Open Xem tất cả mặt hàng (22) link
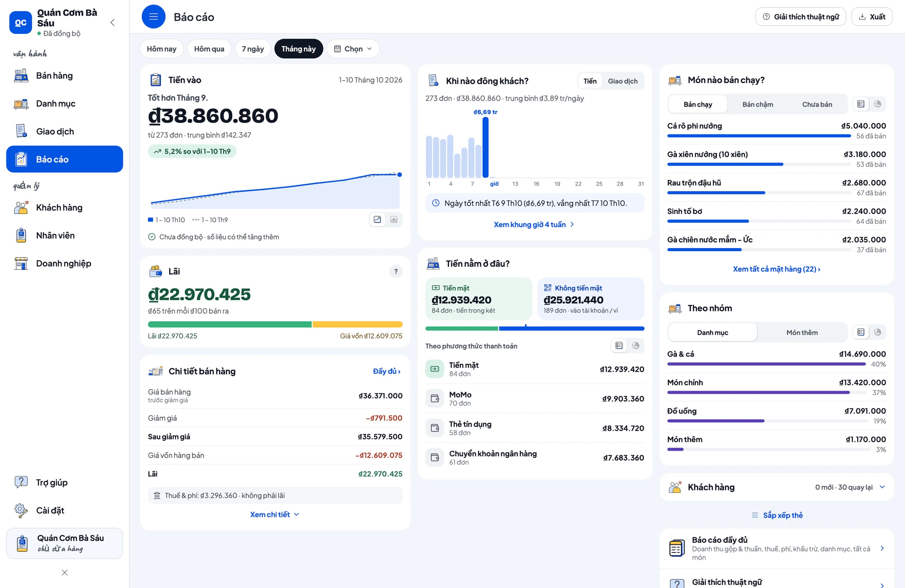 pyautogui.click(x=776, y=269)
